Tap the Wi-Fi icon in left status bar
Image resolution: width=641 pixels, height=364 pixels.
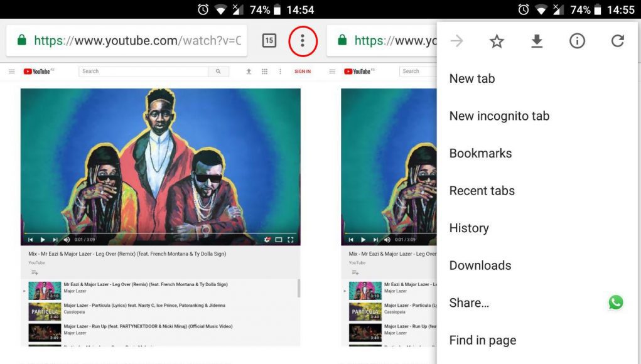point(221,10)
